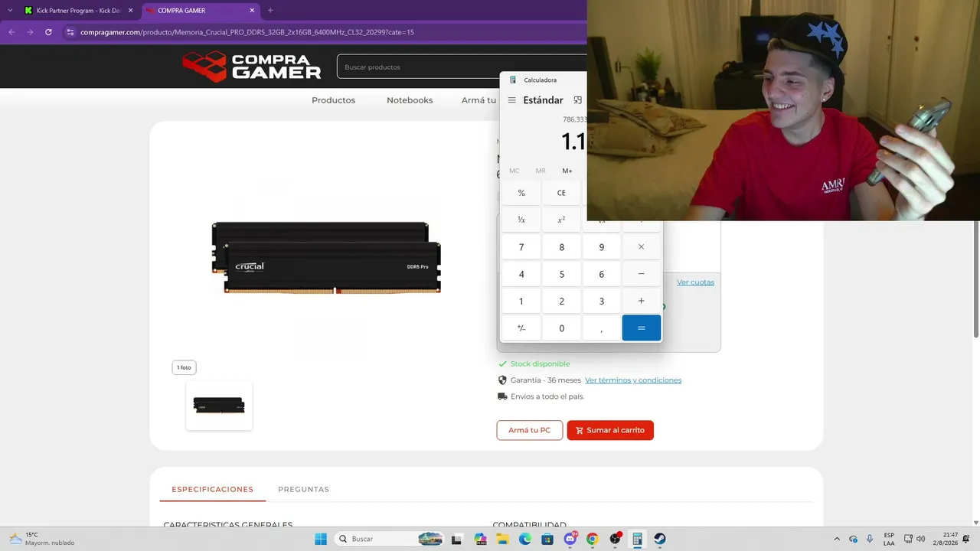This screenshot has height=551, width=980.
Task: Show hidden system tray icons
Action: (837, 539)
